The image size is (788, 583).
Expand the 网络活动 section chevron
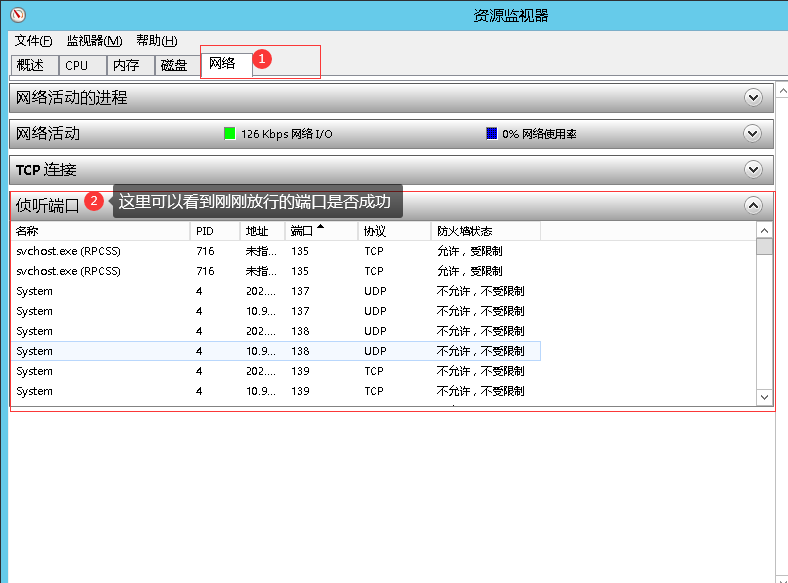(753, 133)
